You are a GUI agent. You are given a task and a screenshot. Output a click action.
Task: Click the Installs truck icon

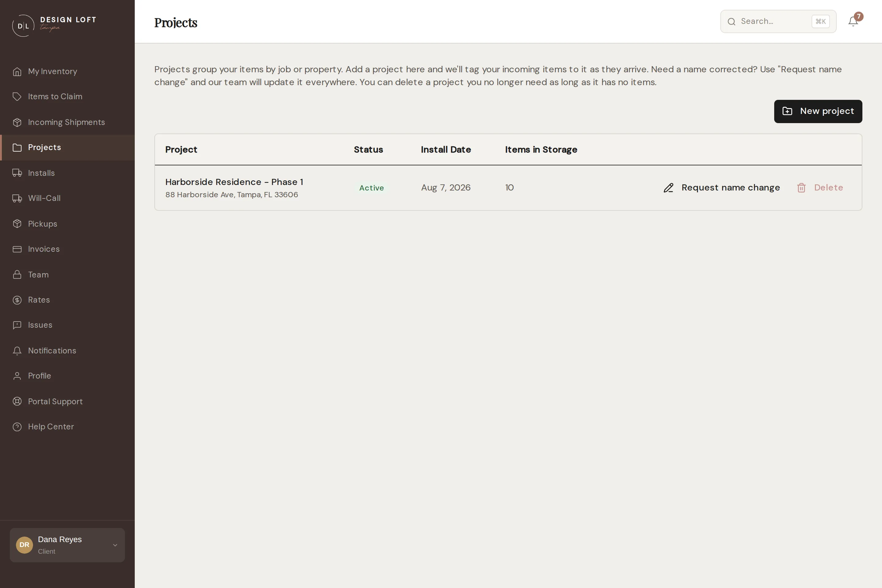pos(17,173)
